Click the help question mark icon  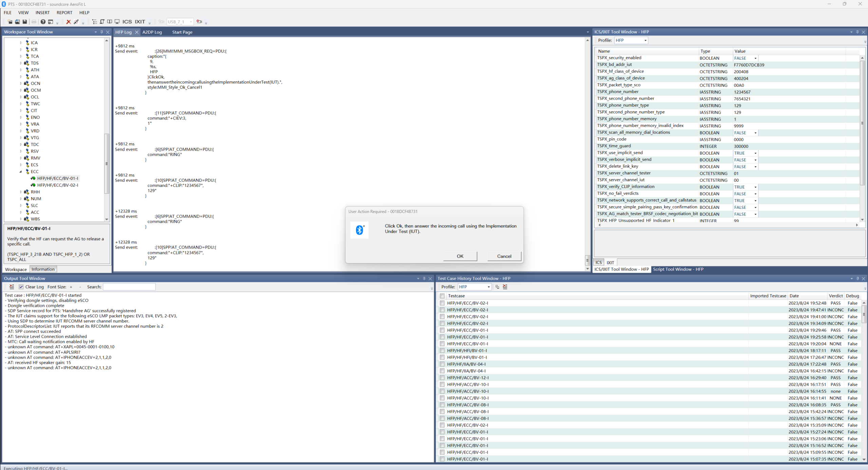43,22
